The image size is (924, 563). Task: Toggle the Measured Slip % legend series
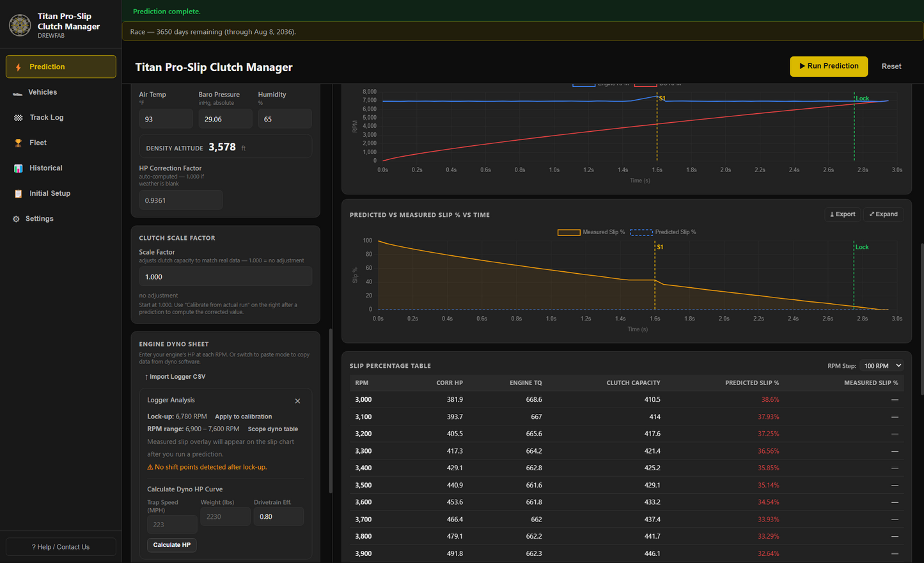point(591,232)
